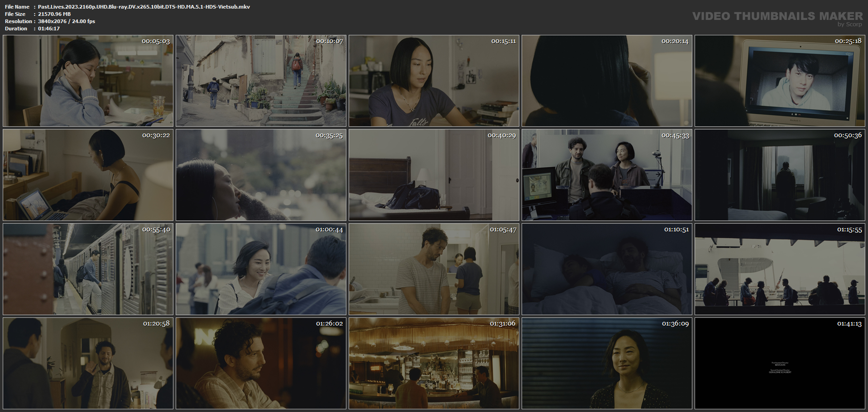Screen dimensions: 868x412
Task: Select the thumbnail timestamped 00:05:03
Action: tap(88, 81)
